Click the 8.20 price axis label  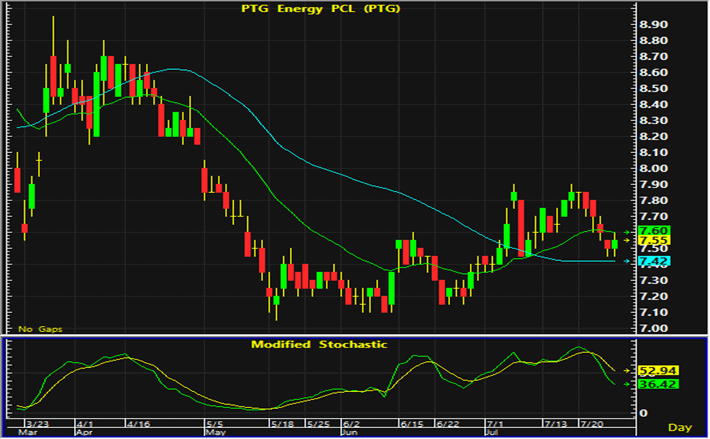coord(653,136)
